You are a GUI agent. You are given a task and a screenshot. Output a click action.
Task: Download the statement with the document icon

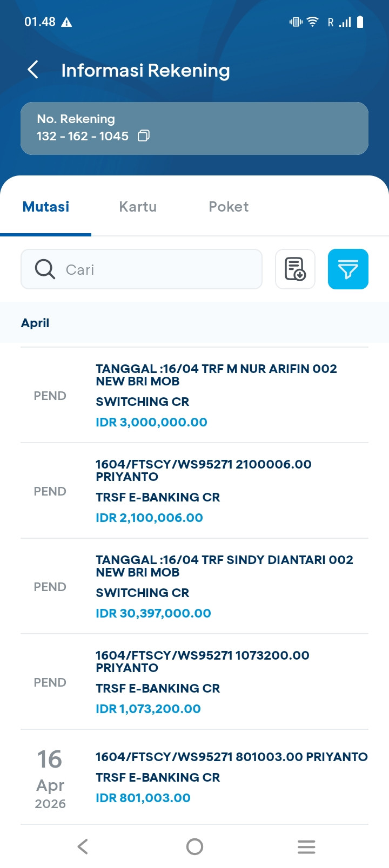pyautogui.click(x=295, y=269)
